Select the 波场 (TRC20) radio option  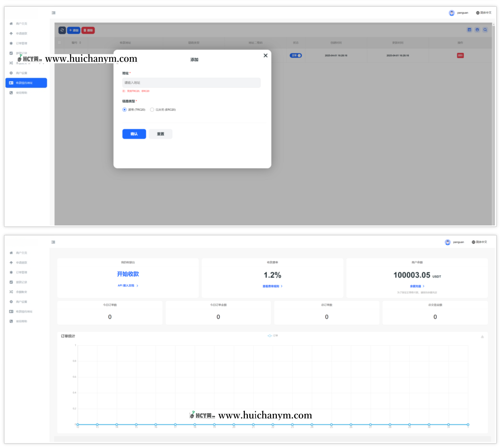(125, 110)
